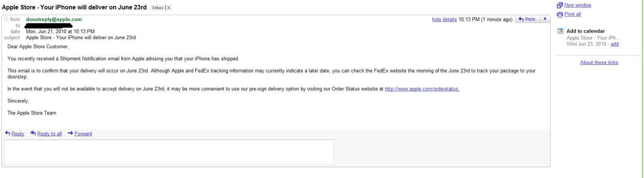Click the Reply to all double-arrow icon
The width and height of the screenshot is (644, 178).
[x=33, y=133]
